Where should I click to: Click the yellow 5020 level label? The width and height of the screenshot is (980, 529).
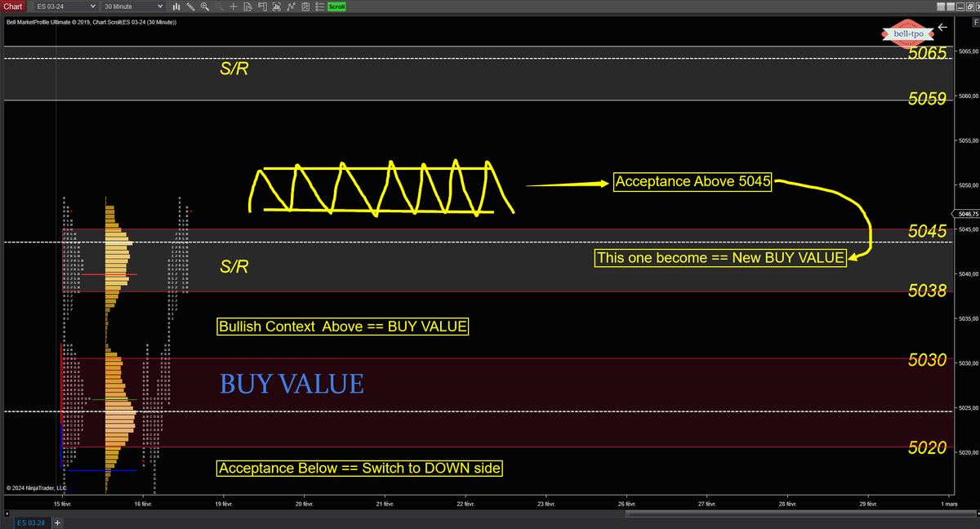[927, 447]
